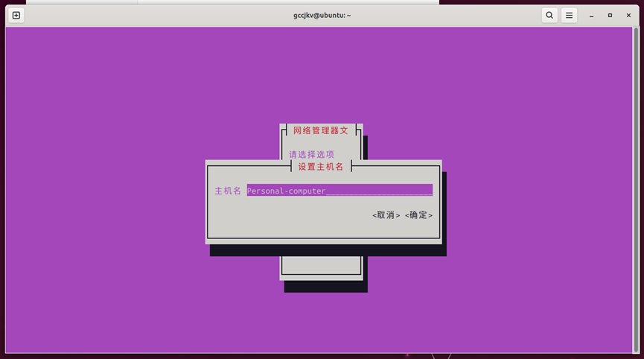The height and width of the screenshot is (359, 644).
Task: Click the 主机名 label
Action: click(x=228, y=191)
